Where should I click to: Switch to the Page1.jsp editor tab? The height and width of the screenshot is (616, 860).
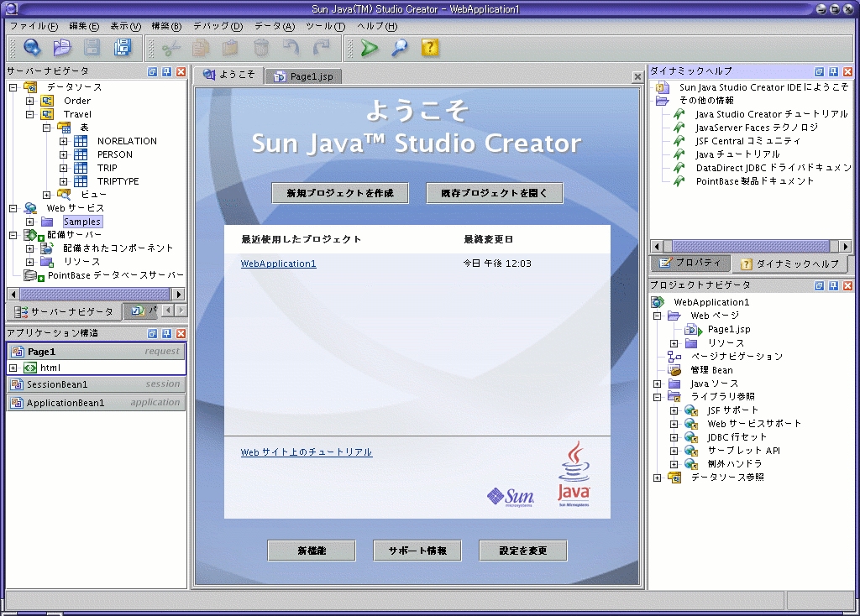pyautogui.click(x=304, y=76)
